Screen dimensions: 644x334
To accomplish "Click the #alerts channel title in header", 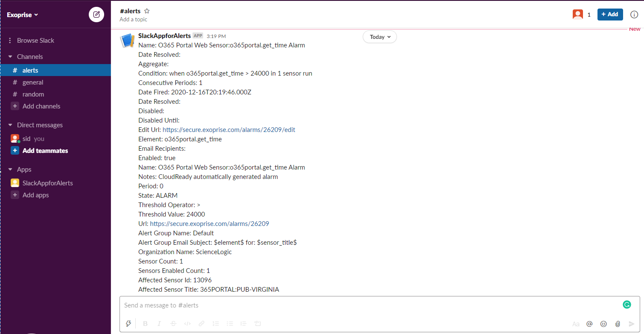I will (x=130, y=11).
